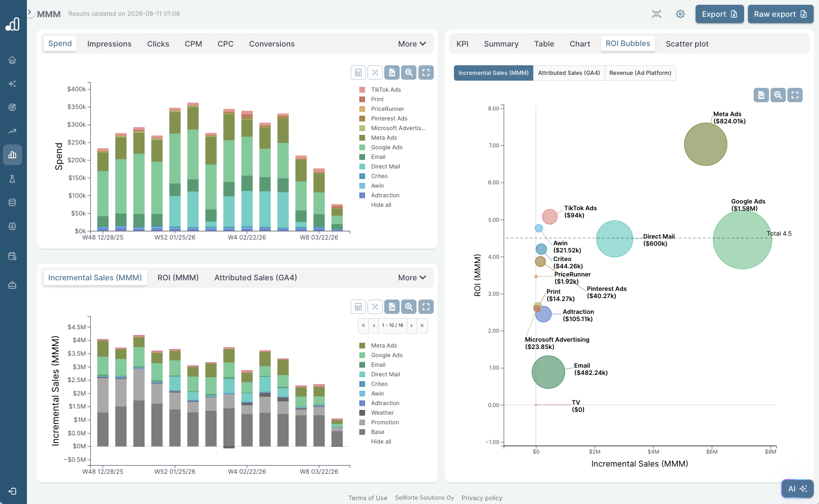Click the Sellforte logo in sidebar
Image resolution: width=819 pixels, height=504 pixels.
(x=12, y=24)
